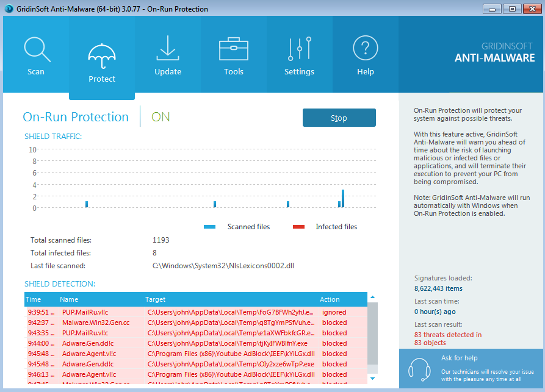Click the Action column header
This screenshot has height=392, width=545.
[x=330, y=299]
